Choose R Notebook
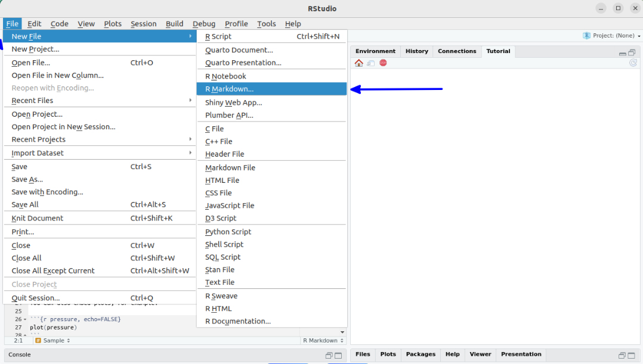The width and height of the screenshot is (643, 364). point(271,76)
